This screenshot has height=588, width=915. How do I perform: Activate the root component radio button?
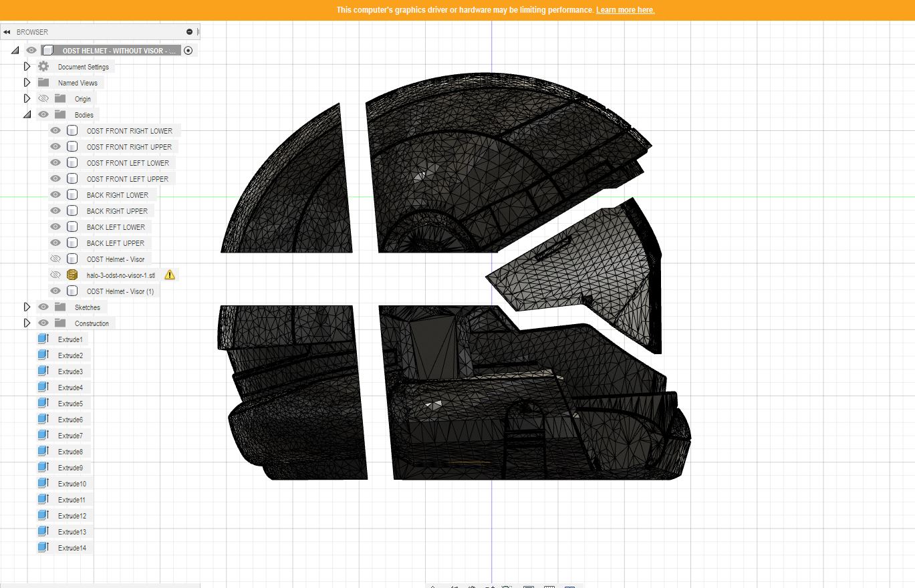[188, 50]
